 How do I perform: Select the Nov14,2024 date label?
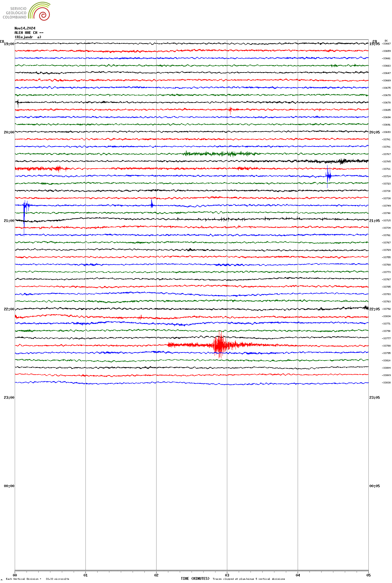(25, 28)
